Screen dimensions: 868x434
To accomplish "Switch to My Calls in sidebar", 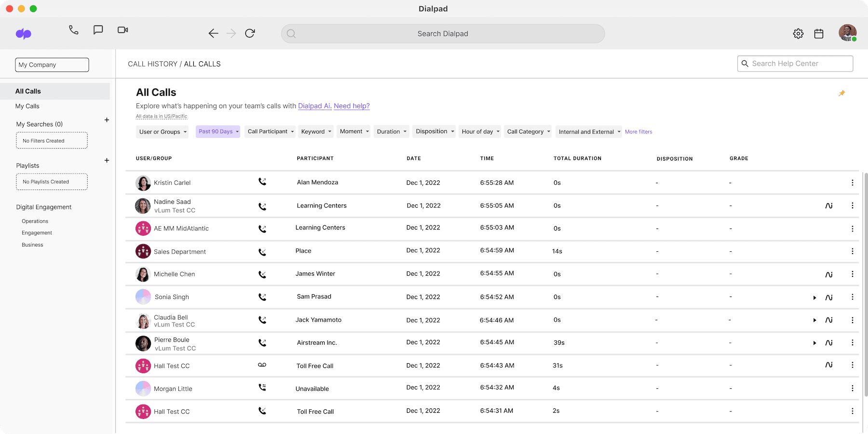I will coord(27,106).
